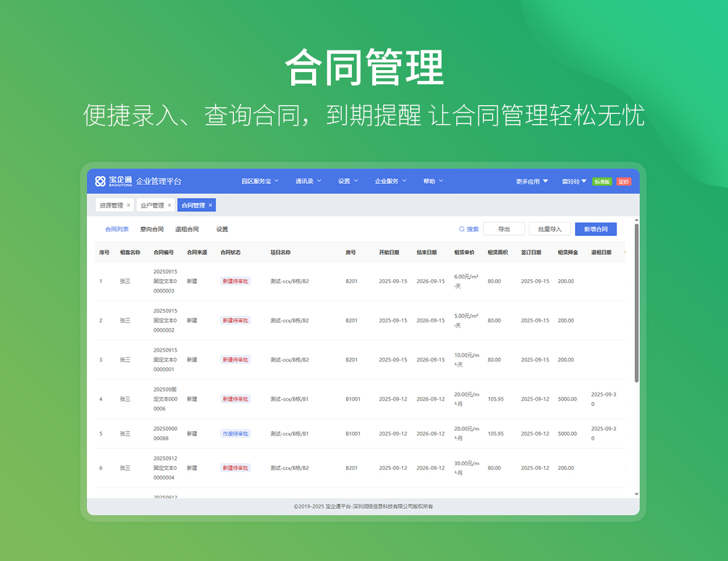Click the 新建待审批 status tag in row 6

[x=235, y=468]
